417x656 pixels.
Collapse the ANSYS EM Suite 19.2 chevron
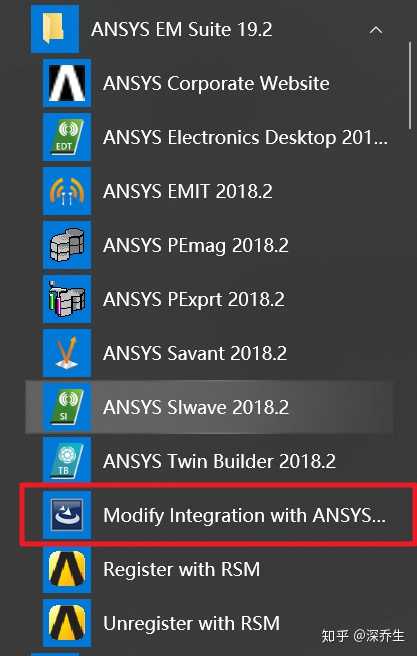[x=376, y=30]
